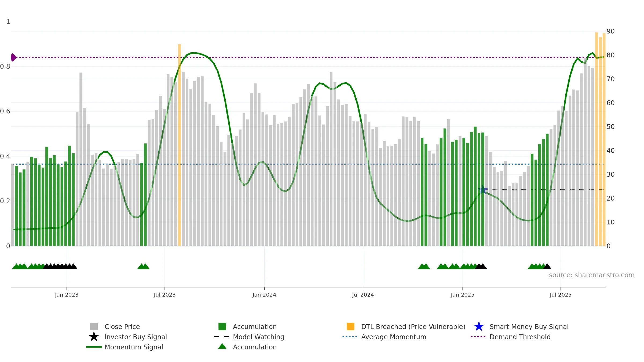The height and width of the screenshot is (362, 644).
Task: Click the two green triangles before Jul 2023
Action: click(x=143, y=266)
